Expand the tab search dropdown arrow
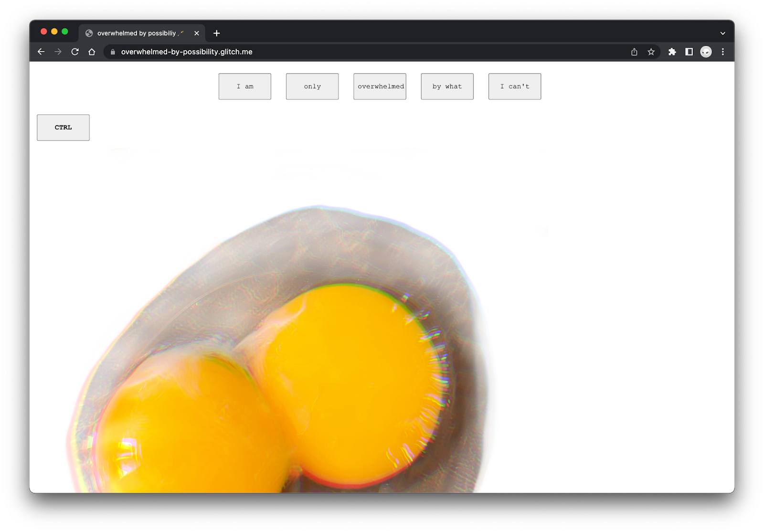 [x=722, y=33]
